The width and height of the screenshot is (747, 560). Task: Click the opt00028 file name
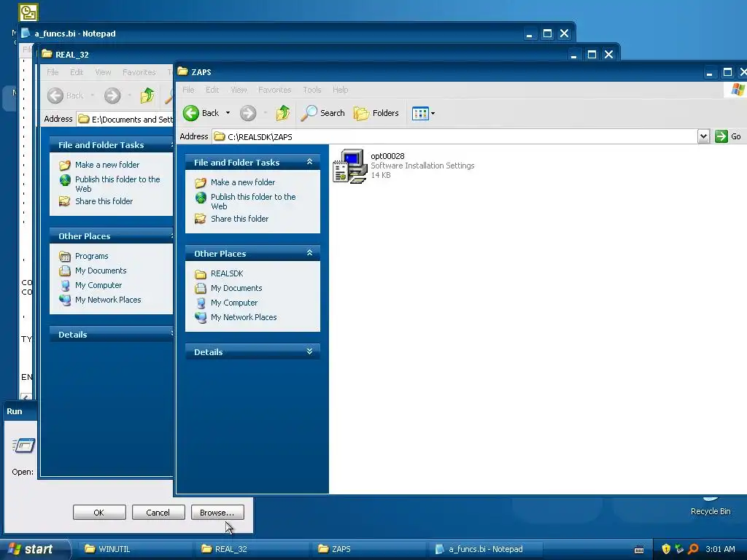click(x=387, y=156)
